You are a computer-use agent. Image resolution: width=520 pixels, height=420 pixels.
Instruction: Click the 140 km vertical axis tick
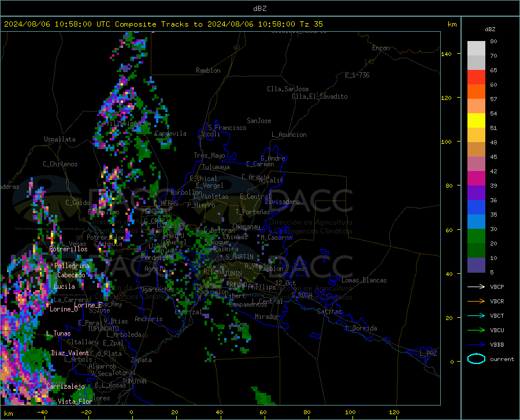(x=447, y=54)
